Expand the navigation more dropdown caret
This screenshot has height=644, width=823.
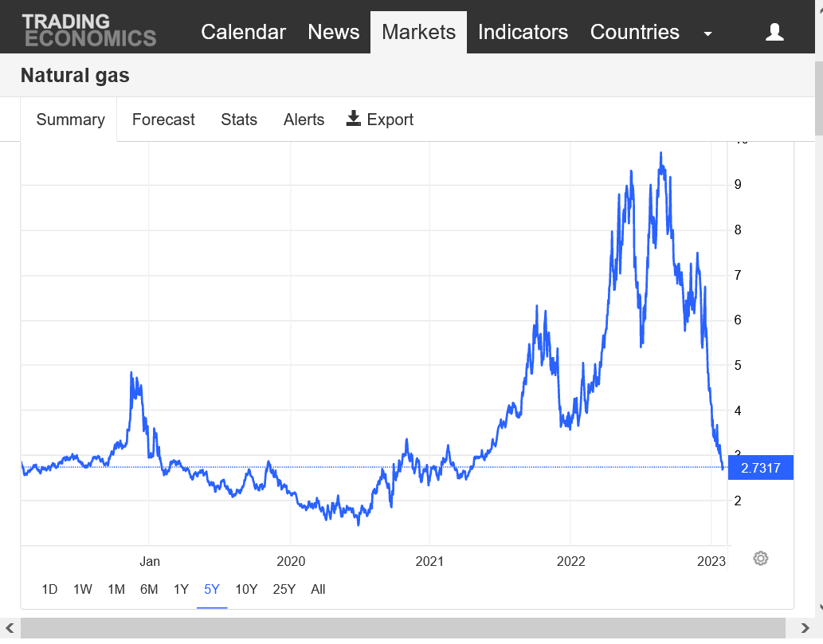707,33
